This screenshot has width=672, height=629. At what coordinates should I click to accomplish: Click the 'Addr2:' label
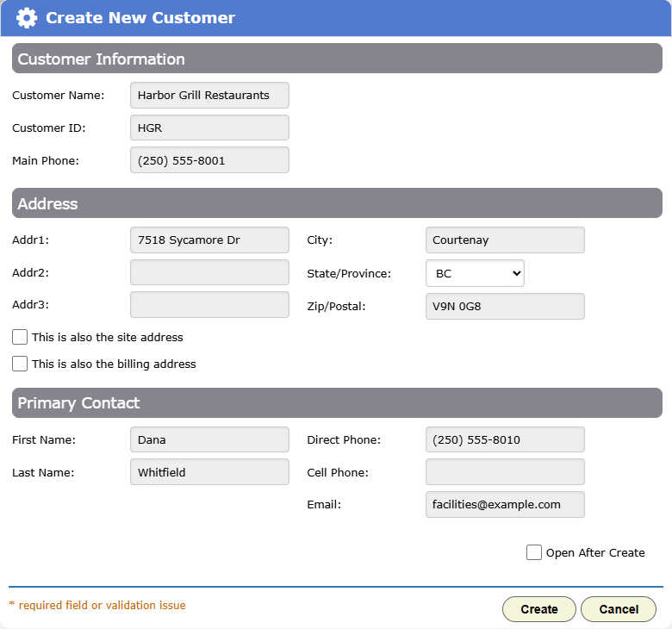click(30, 272)
